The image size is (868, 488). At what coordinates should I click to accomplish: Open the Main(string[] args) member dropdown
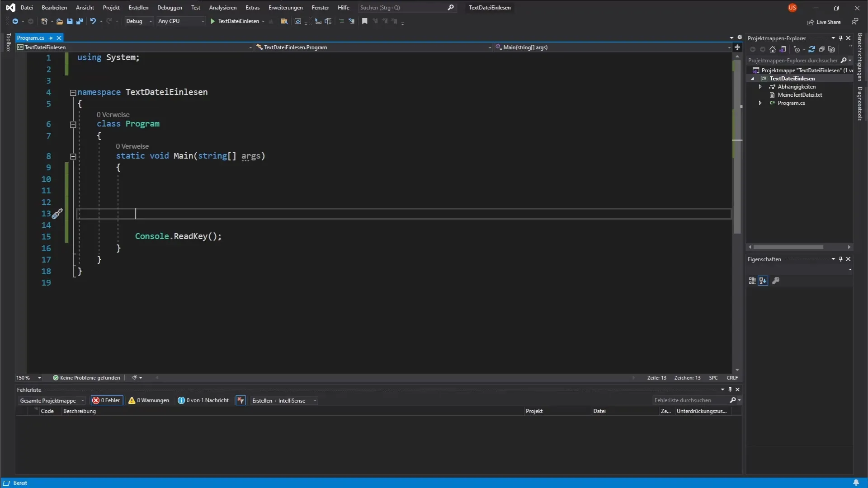(x=613, y=47)
